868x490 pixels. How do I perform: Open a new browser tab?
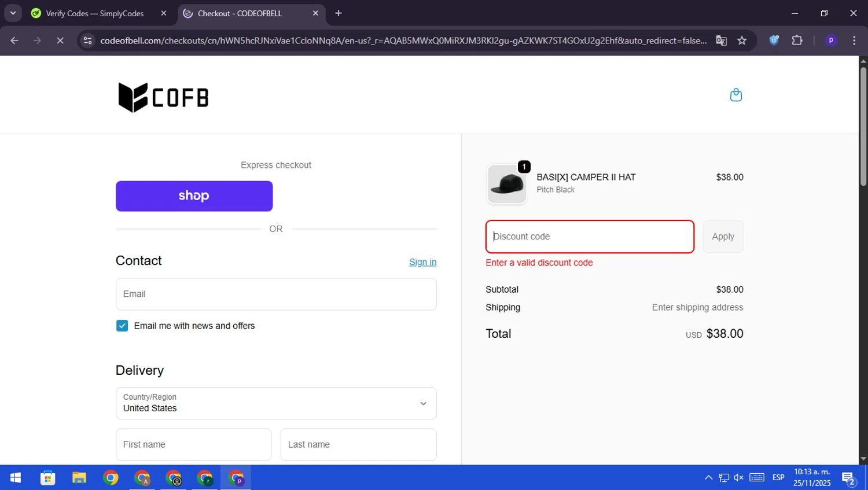tap(339, 13)
